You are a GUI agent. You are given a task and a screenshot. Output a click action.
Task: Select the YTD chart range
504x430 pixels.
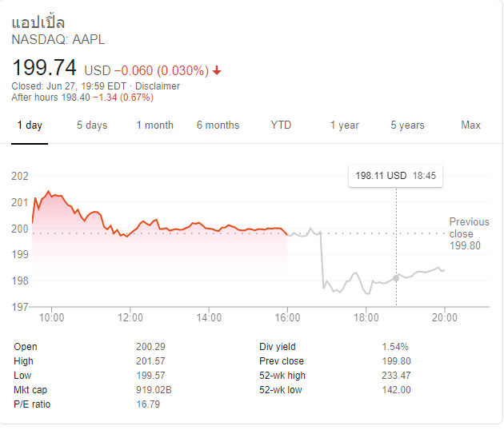tap(281, 125)
